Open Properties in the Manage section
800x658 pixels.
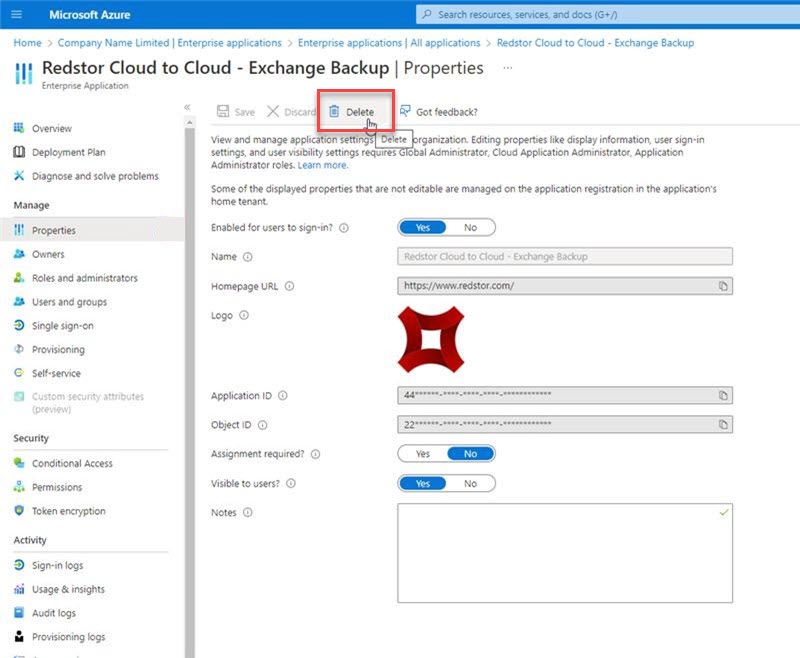92,230
